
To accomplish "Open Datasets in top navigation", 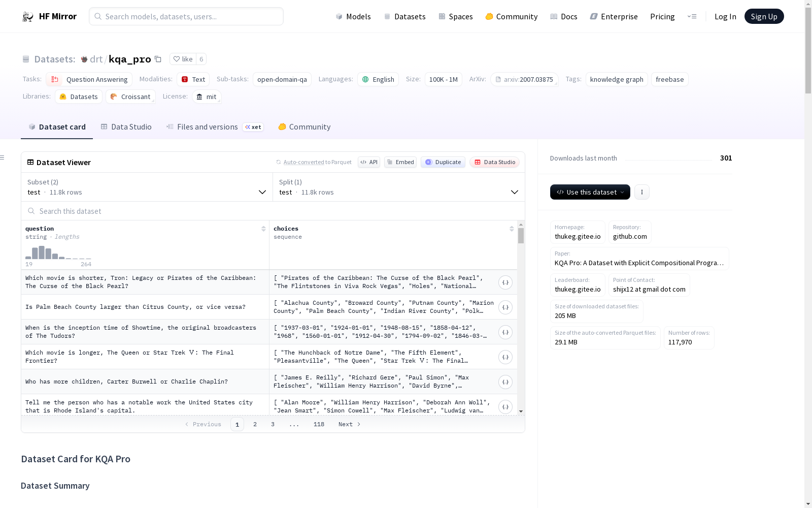I will click(x=404, y=16).
